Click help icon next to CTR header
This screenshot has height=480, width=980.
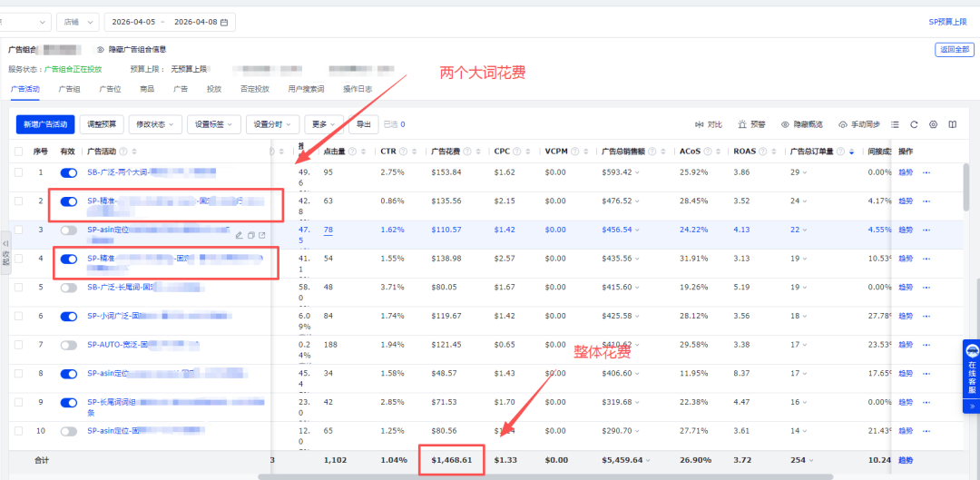pos(403,152)
